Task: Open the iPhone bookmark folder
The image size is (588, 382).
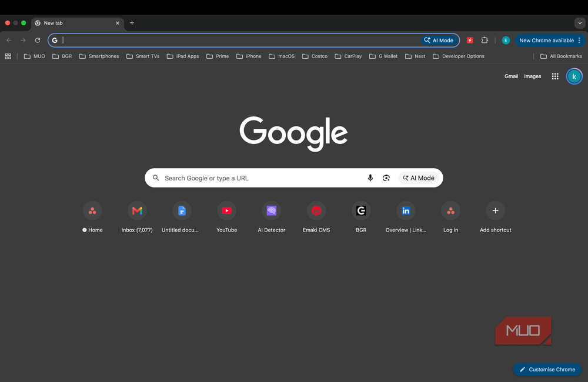Action: [x=249, y=56]
